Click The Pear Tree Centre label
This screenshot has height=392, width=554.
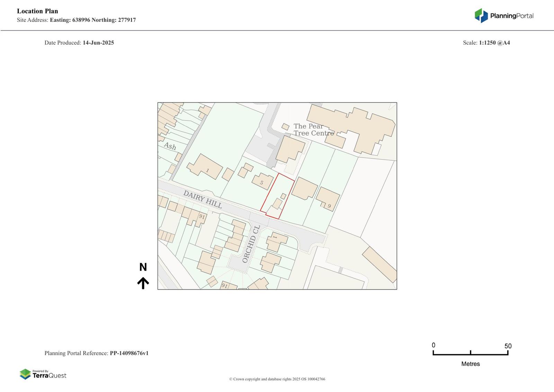click(x=313, y=130)
